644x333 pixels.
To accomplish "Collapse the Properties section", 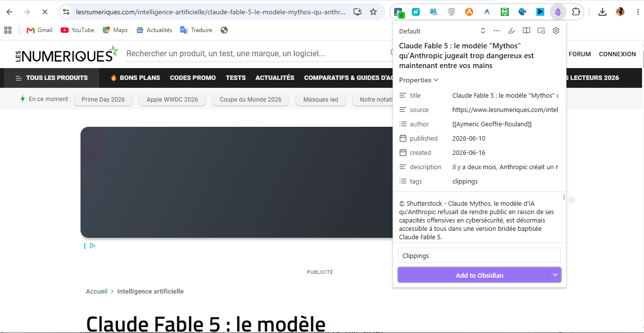I will pos(419,80).
